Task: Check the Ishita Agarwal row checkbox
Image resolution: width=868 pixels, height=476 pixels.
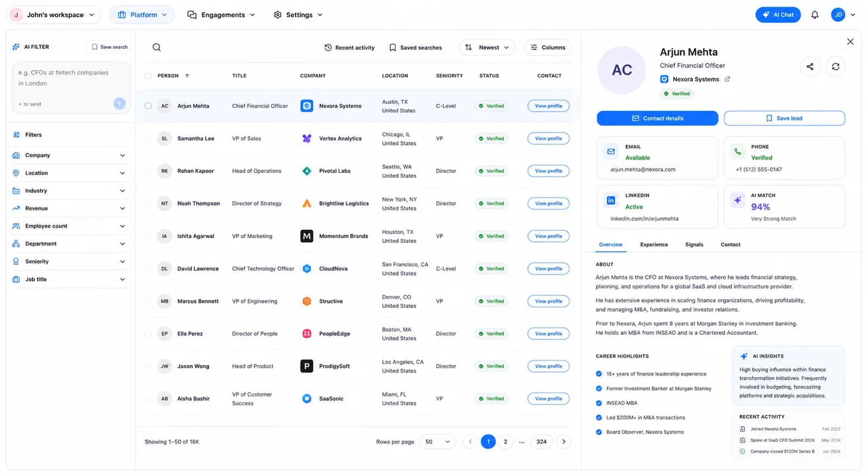Action: click(148, 236)
